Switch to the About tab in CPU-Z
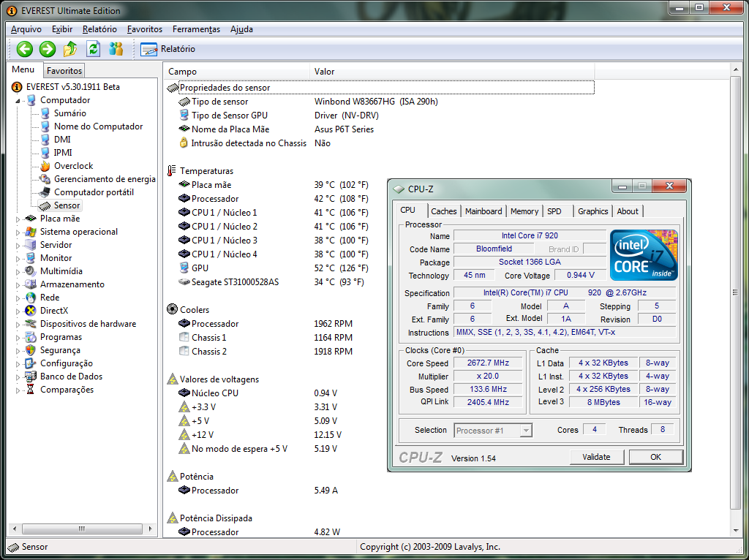The width and height of the screenshot is (749, 560). click(x=627, y=211)
